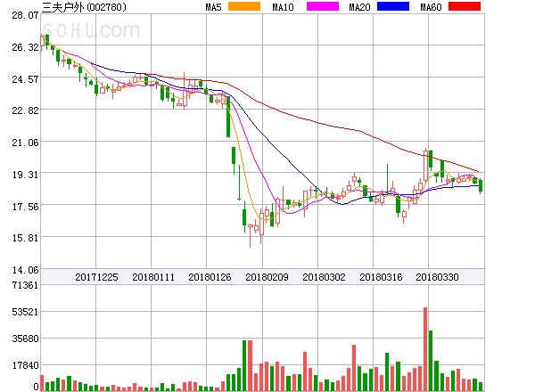
Task: Click the MA5 legend label
Action: click(x=214, y=7)
